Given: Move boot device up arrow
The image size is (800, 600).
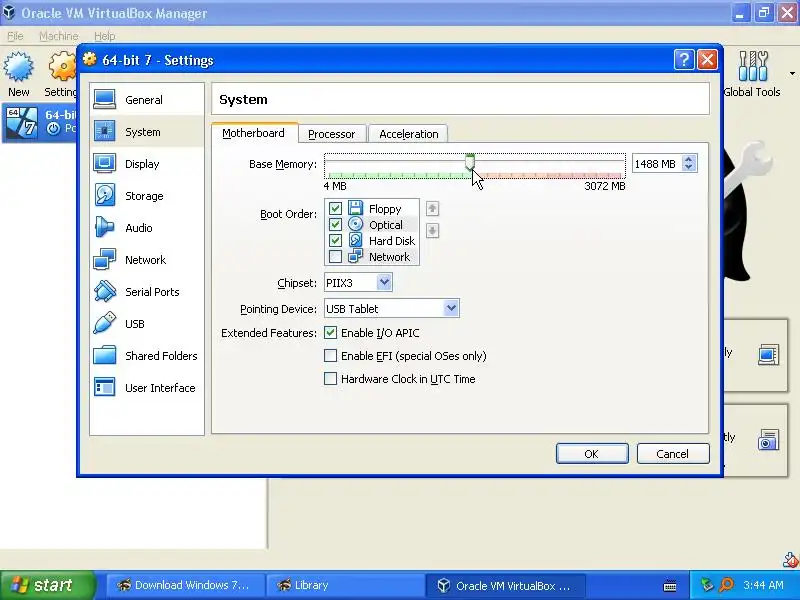Looking at the screenshot, I should coord(432,208).
